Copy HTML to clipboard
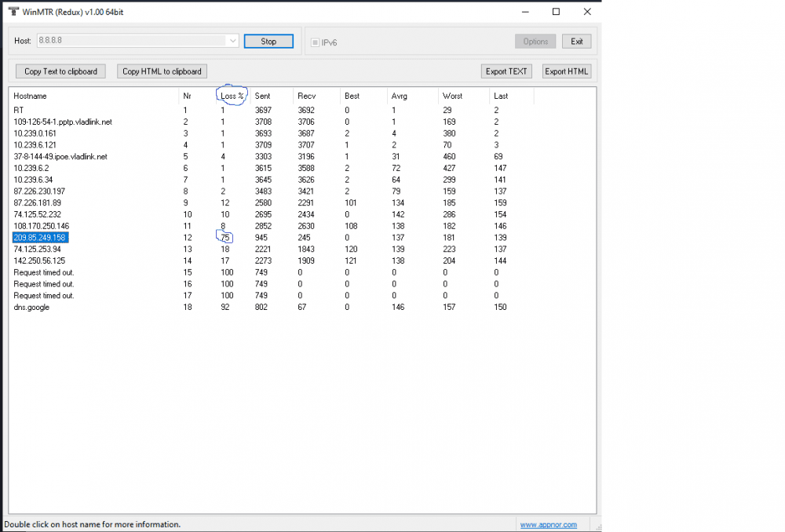785x532 pixels. [x=162, y=71]
